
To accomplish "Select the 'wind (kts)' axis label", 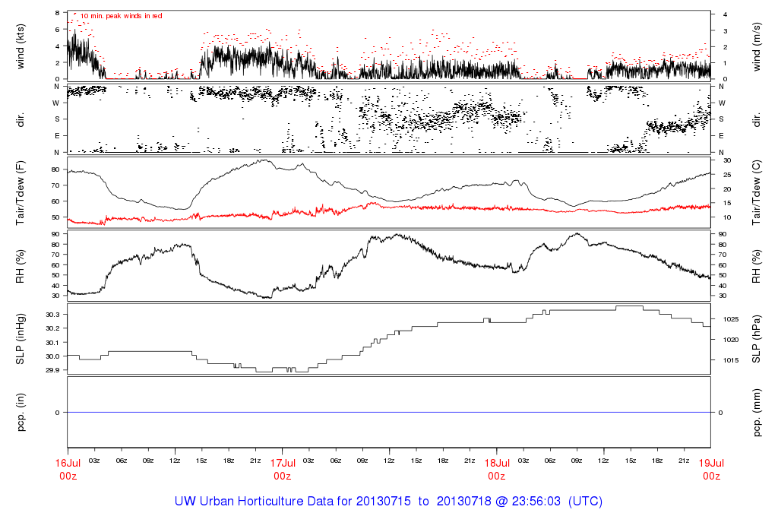I will point(20,46).
